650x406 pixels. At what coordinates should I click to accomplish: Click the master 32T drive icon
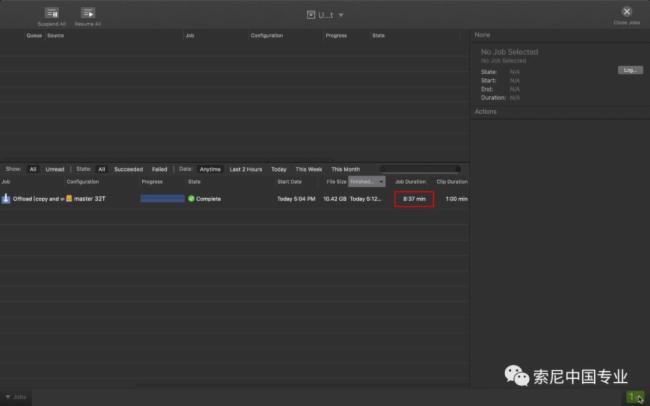click(70, 199)
